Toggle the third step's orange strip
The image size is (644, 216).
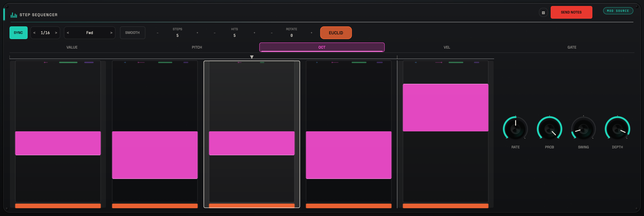pos(252,206)
